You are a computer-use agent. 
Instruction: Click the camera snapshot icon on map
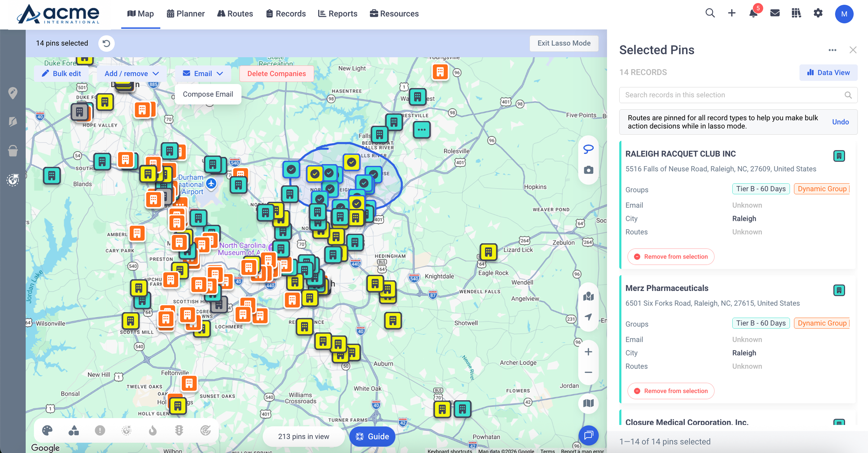(x=588, y=170)
